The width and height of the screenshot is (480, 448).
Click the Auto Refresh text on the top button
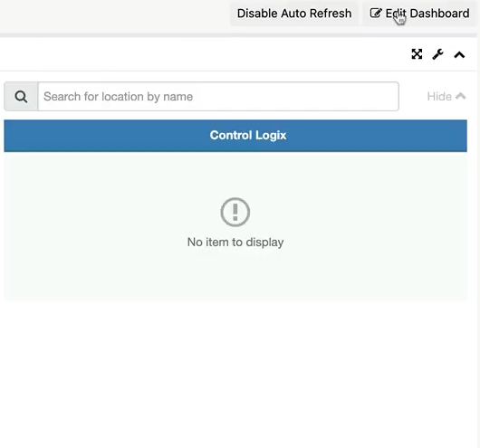(x=316, y=14)
